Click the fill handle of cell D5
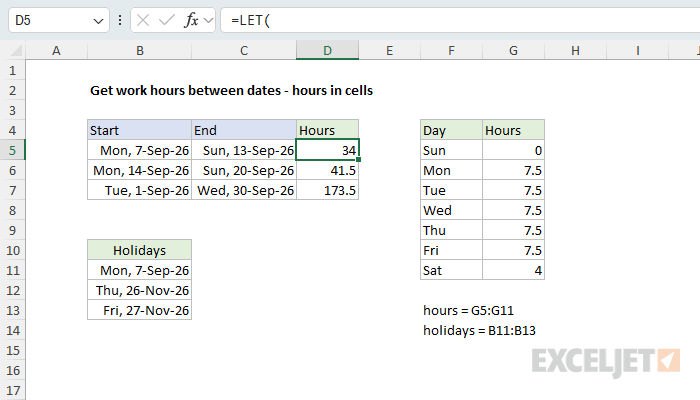Viewport: 700px width, 400px height. pos(358,159)
